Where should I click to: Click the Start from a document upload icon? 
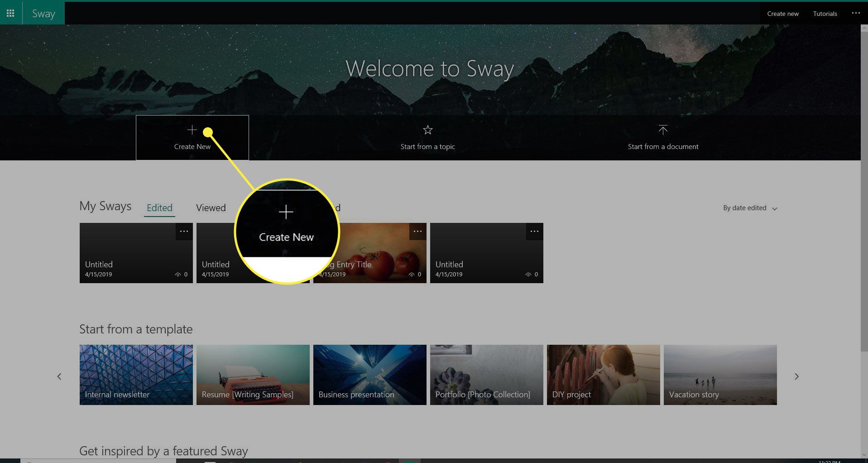click(x=663, y=130)
